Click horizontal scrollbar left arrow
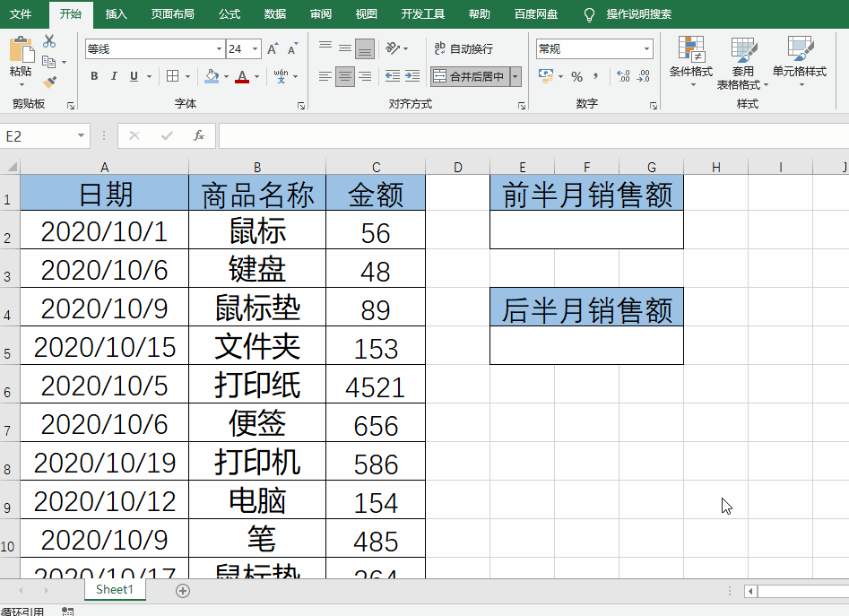 (750, 591)
